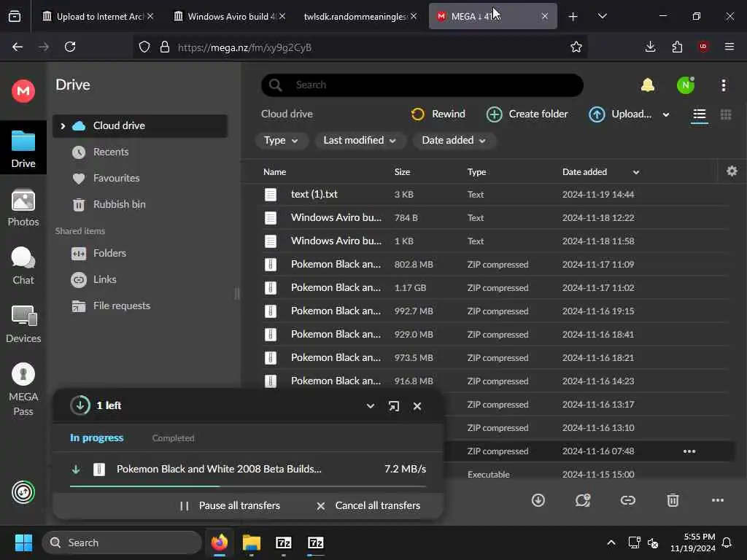Open Windows Start menu
This screenshot has height=560, width=747.
(x=23, y=542)
